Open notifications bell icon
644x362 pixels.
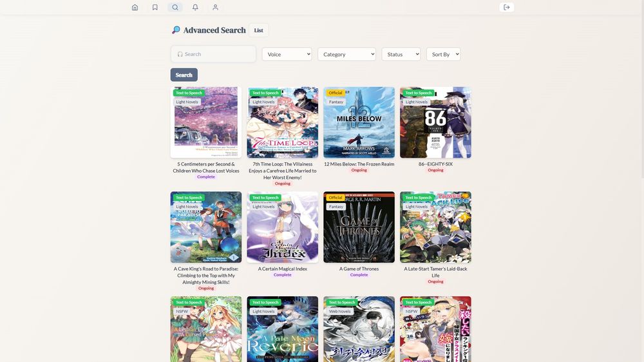tap(195, 7)
